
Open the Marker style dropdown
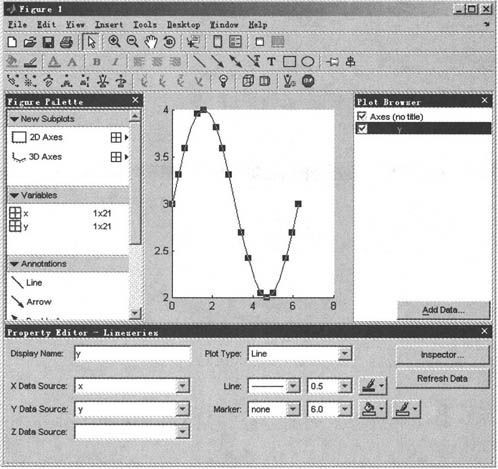pos(293,409)
